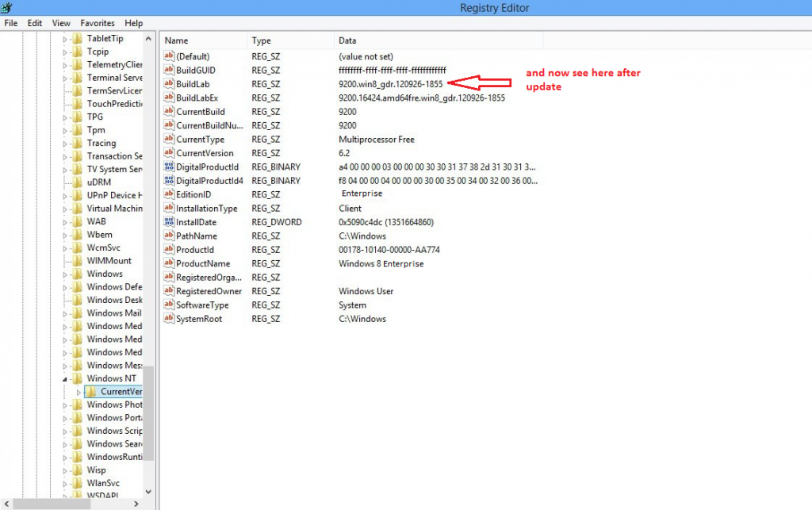812x510 pixels.
Task: Expand the Windows Mail tree node
Action: coord(65,314)
